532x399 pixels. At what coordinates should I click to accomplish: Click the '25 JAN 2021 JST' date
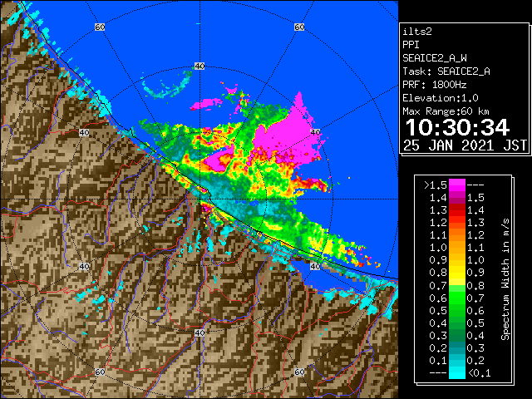(465, 145)
